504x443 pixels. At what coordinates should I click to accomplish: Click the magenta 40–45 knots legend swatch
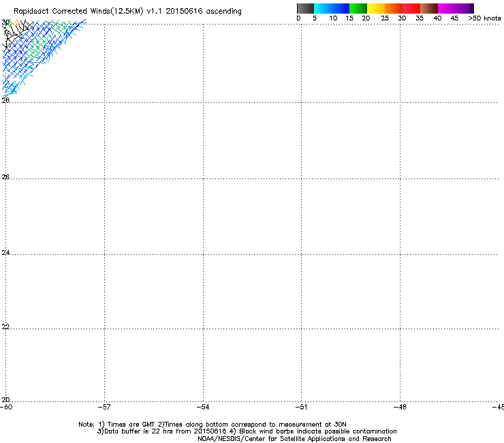click(x=447, y=8)
